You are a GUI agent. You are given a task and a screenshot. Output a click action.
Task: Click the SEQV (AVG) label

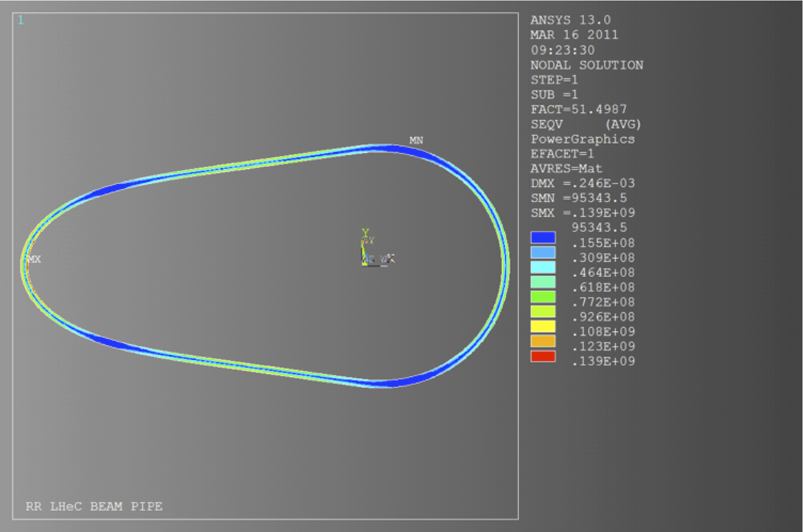click(585, 125)
